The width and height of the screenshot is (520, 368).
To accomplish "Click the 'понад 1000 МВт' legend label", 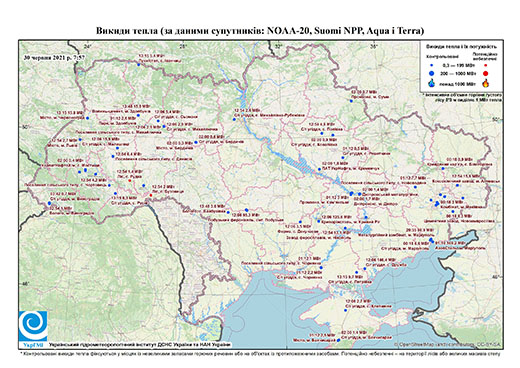I will (457, 83).
